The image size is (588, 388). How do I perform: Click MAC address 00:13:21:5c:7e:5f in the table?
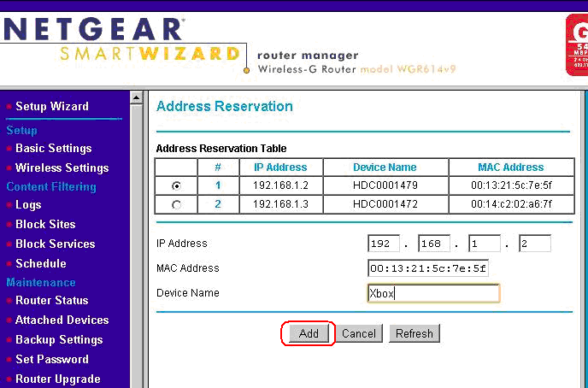511,185
